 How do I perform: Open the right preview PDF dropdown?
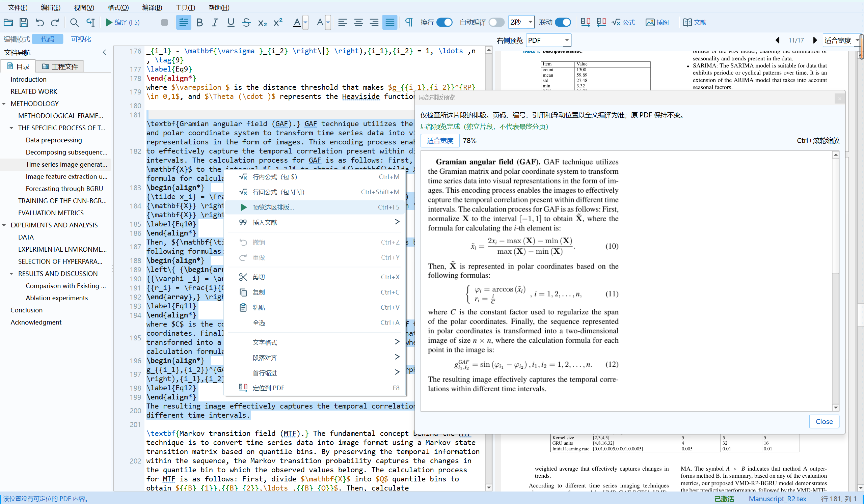point(548,40)
